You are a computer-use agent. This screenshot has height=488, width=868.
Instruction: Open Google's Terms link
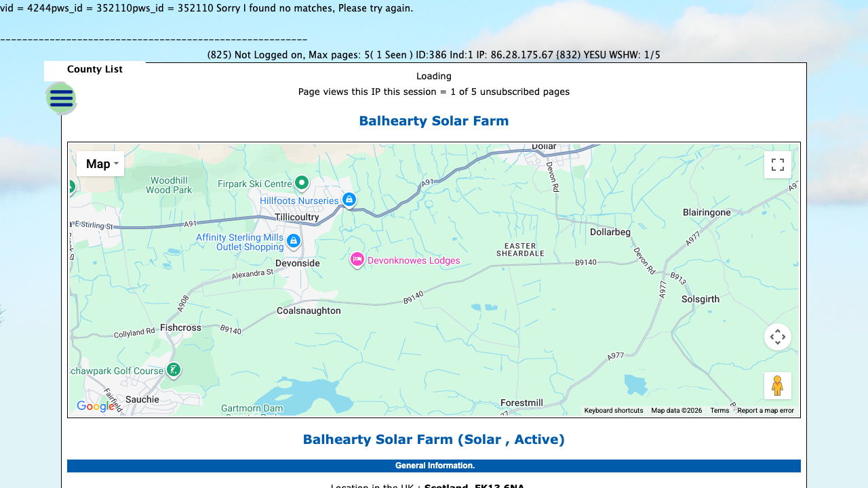(x=719, y=410)
